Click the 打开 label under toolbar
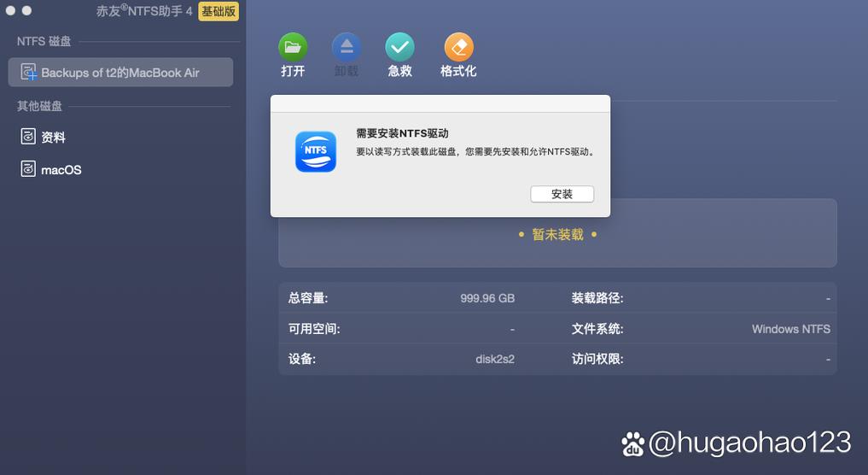This screenshot has height=475, width=868. tap(293, 71)
